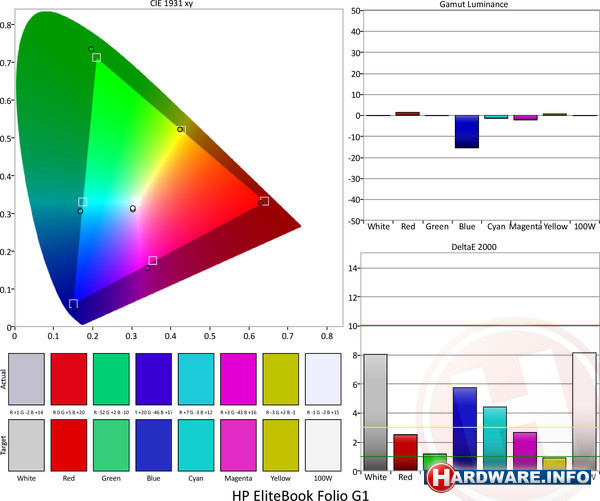The image size is (600, 501).
Task: Click the Actual White color swatch
Action: coord(26,379)
